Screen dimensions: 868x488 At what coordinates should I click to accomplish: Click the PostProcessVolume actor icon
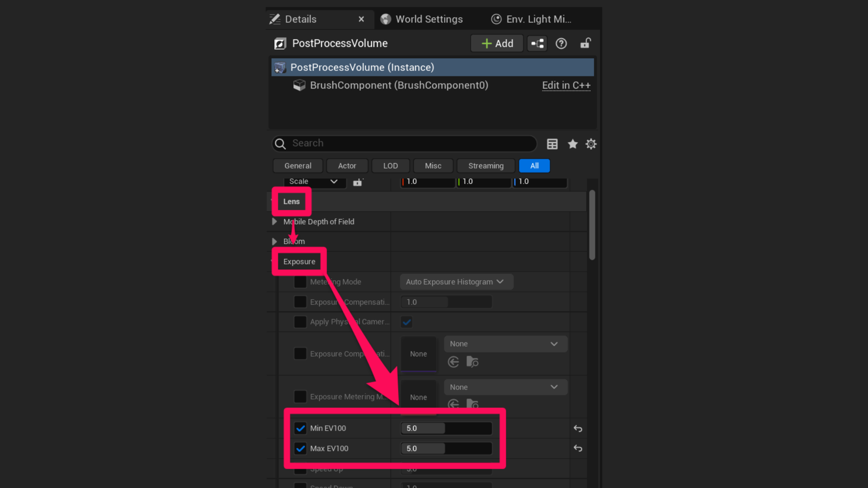click(280, 43)
